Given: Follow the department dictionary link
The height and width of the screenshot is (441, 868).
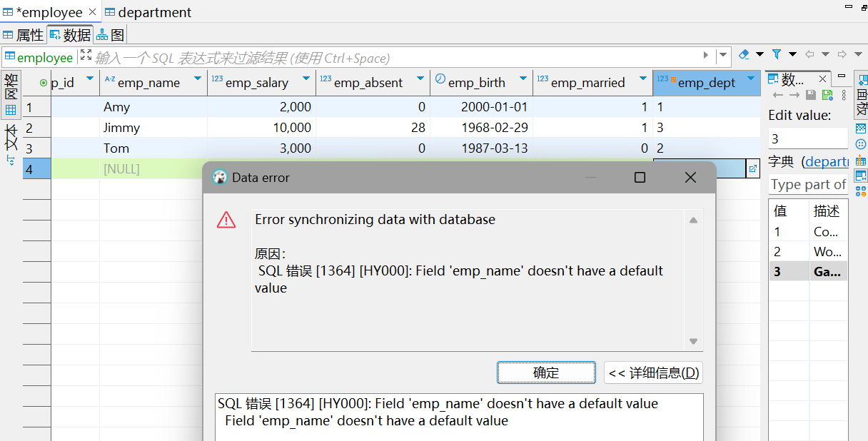Looking at the screenshot, I should coord(826,162).
